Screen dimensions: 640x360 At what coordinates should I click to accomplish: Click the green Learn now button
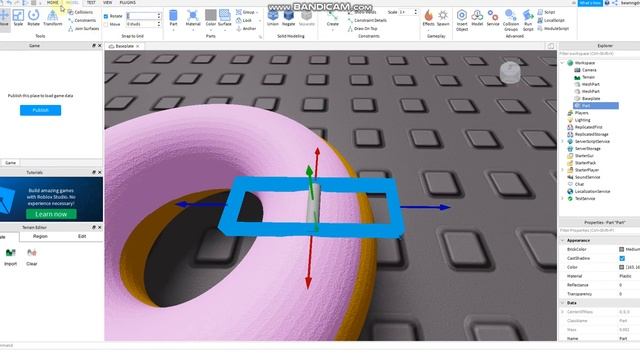point(51,214)
